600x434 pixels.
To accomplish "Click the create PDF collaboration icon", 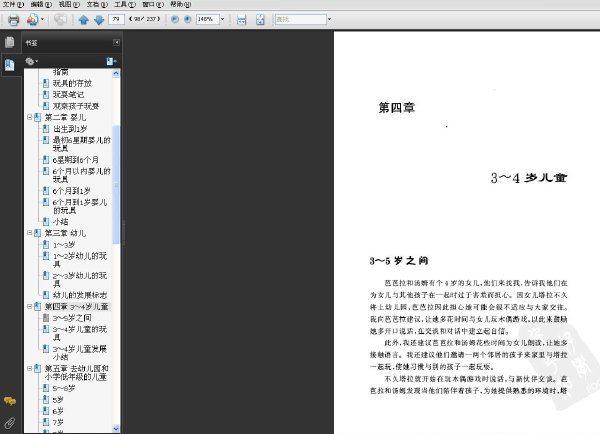I will (x=32, y=20).
